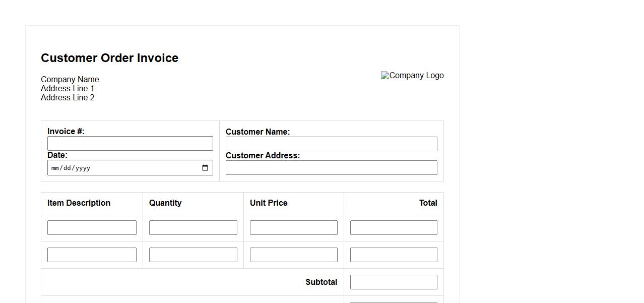Select the second row Unit Price field
The width and height of the screenshot is (644, 303).
point(293,255)
